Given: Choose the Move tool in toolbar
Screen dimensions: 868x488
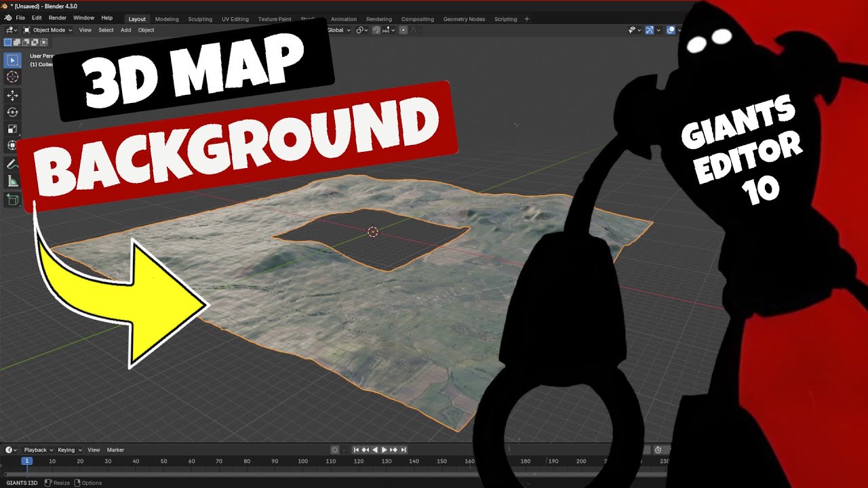Looking at the screenshot, I should [12, 96].
